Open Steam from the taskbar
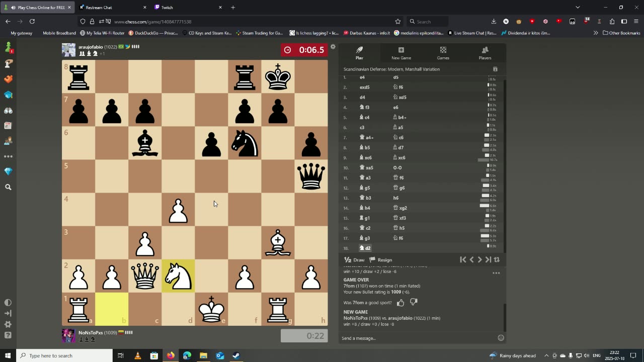Screen dimensions: 644x362 coord(236,355)
